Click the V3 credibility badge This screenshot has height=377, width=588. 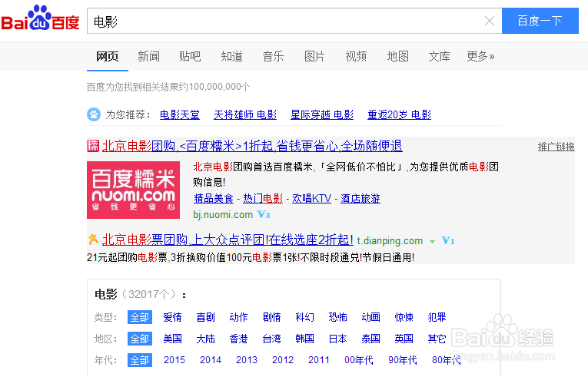[x=264, y=214]
